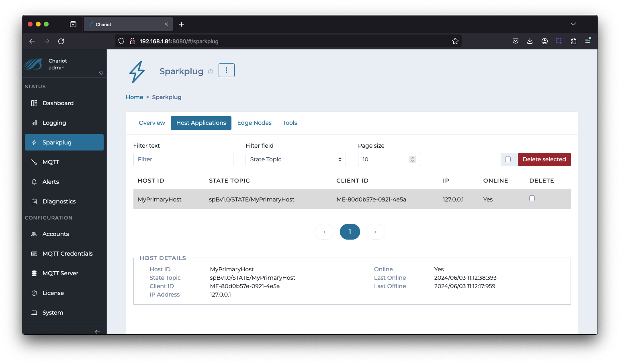
Task: Click the ONLINE column header
Action: click(x=495, y=181)
